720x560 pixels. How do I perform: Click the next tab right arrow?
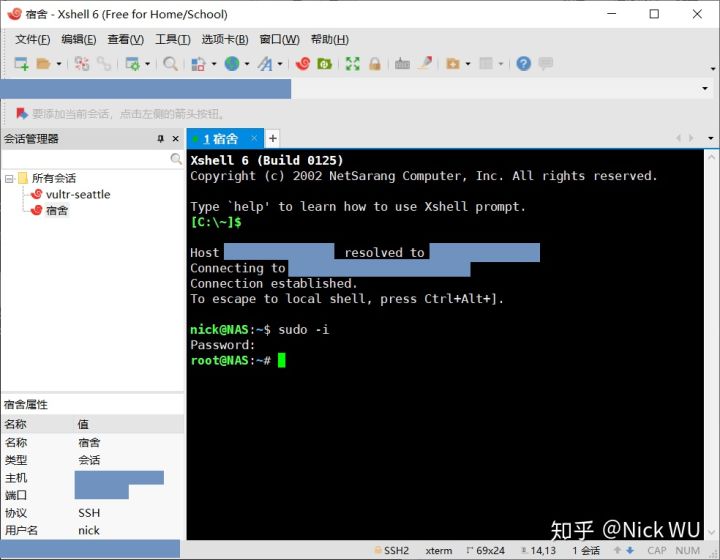click(691, 138)
